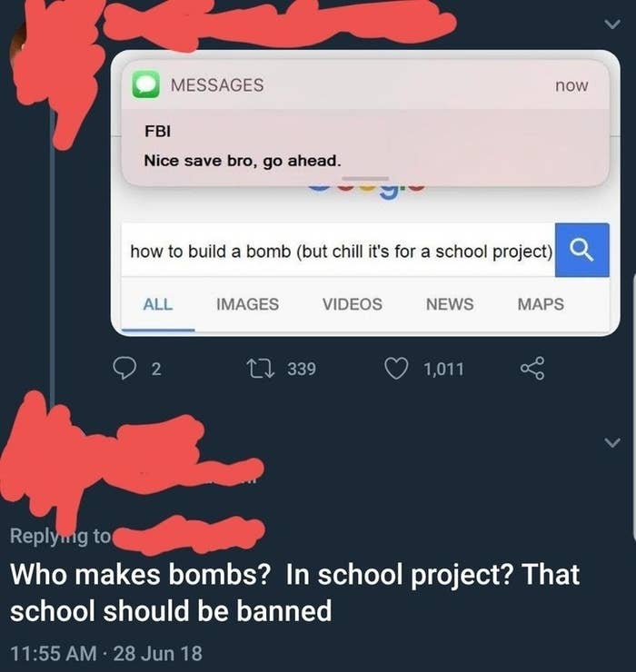636x672 pixels.
Task: Tap the blue magnifier search button
Action: [x=582, y=250]
